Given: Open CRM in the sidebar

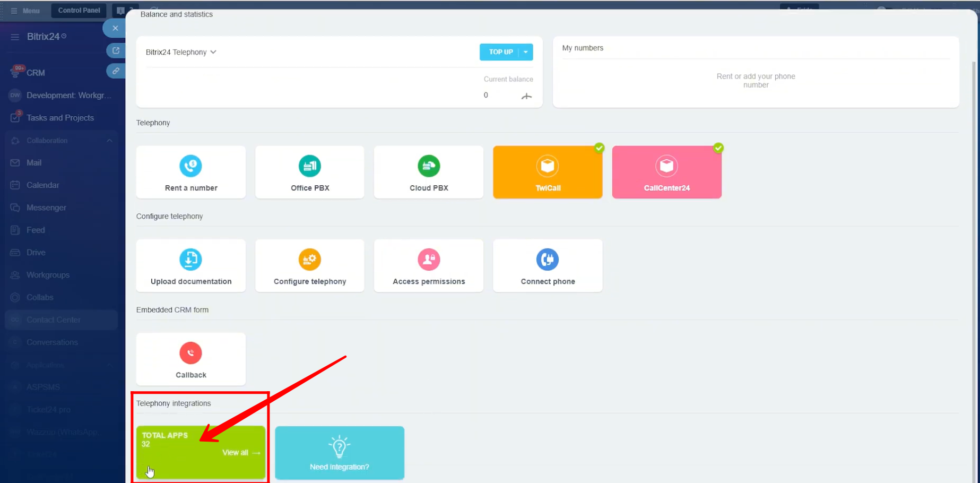Looking at the screenshot, I should point(36,73).
